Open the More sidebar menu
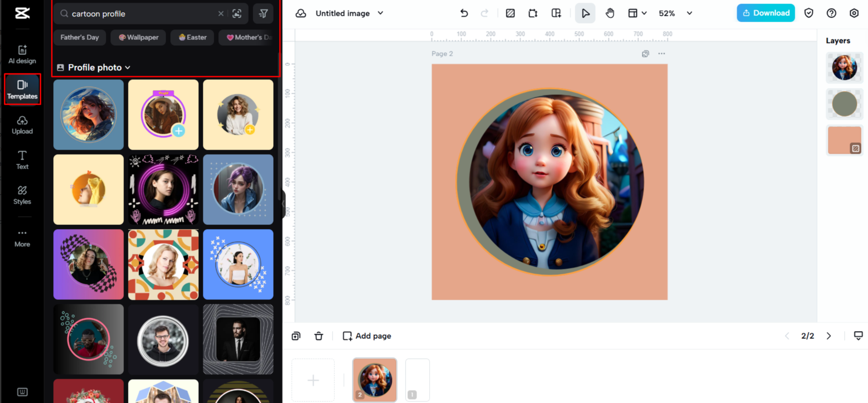 (x=22, y=238)
